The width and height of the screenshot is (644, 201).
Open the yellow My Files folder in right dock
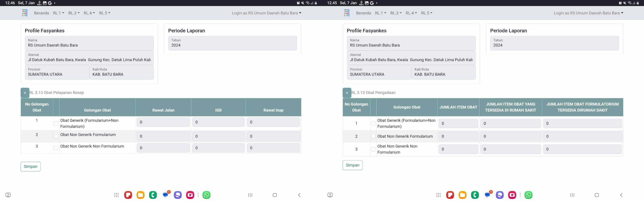point(462,195)
